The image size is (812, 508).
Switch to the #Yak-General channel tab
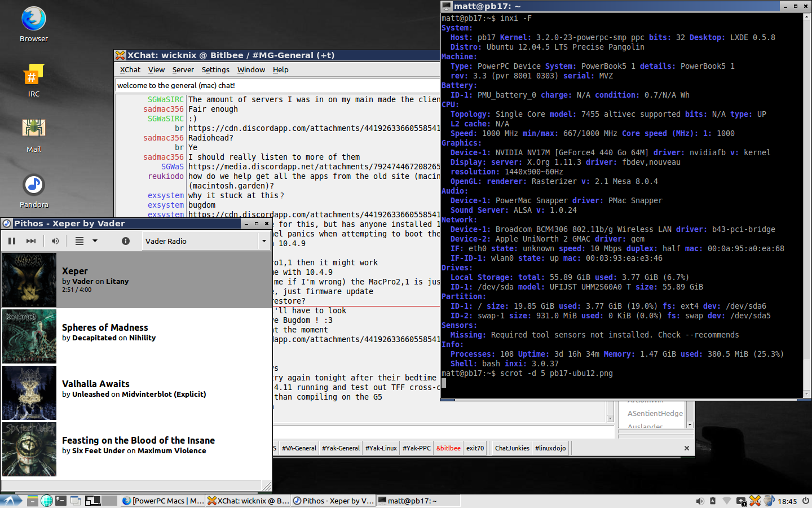341,448
